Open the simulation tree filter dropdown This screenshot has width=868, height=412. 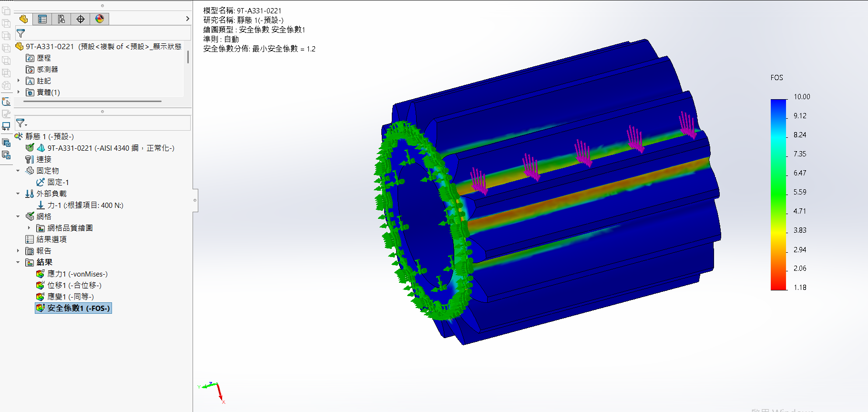[x=22, y=124]
